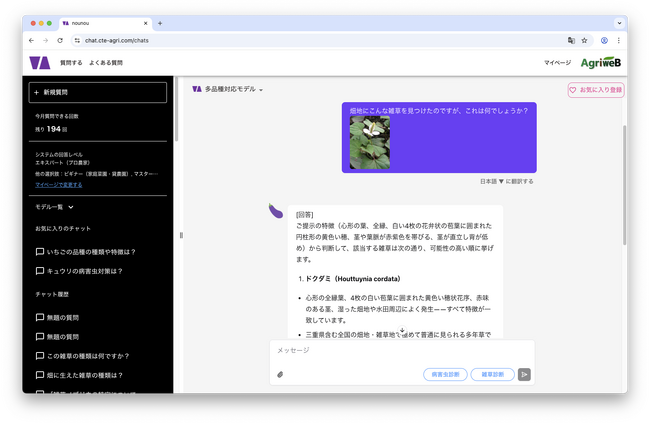Click the 新規質問 new question button
This screenshot has width=650, height=423.
[98, 92]
